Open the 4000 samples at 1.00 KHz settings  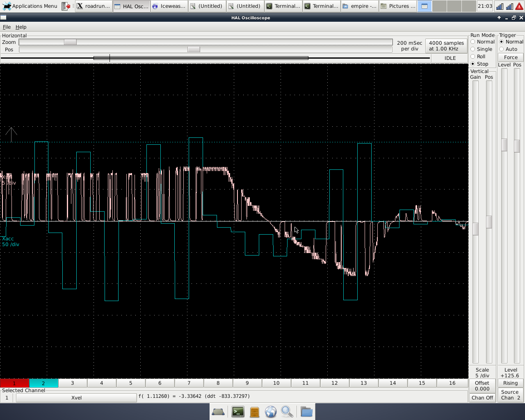pos(446,46)
